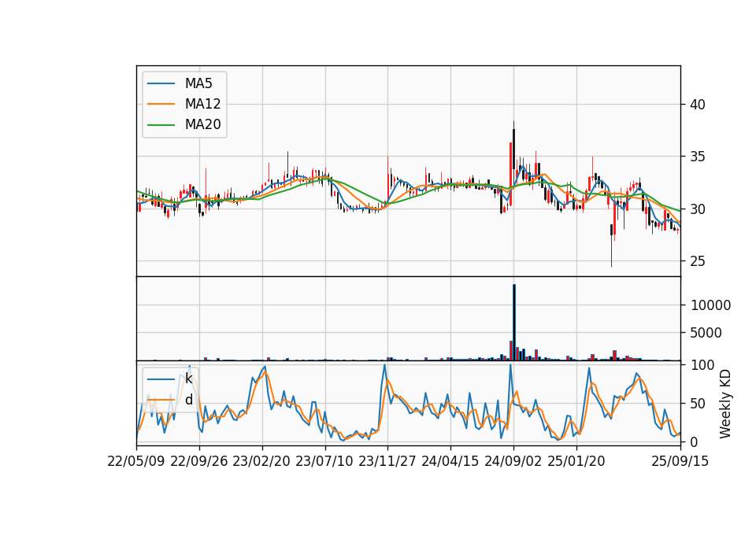
Task: Click the MA20 legend label
Action: (202, 124)
